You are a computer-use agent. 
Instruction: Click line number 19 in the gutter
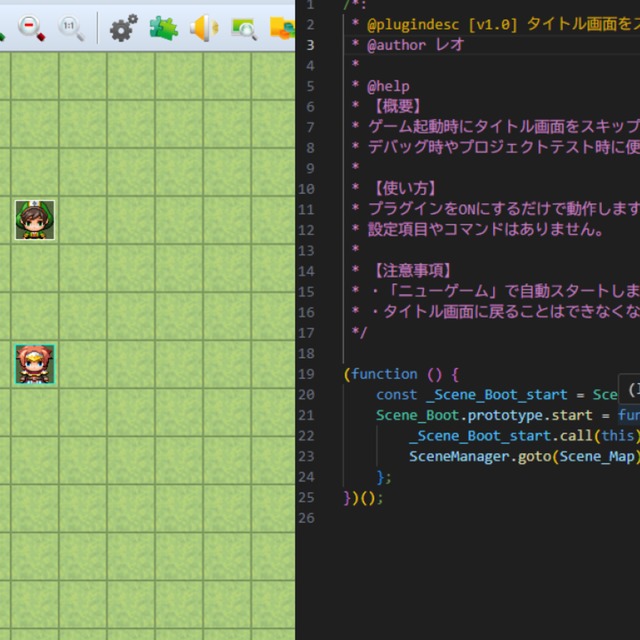pos(307,374)
